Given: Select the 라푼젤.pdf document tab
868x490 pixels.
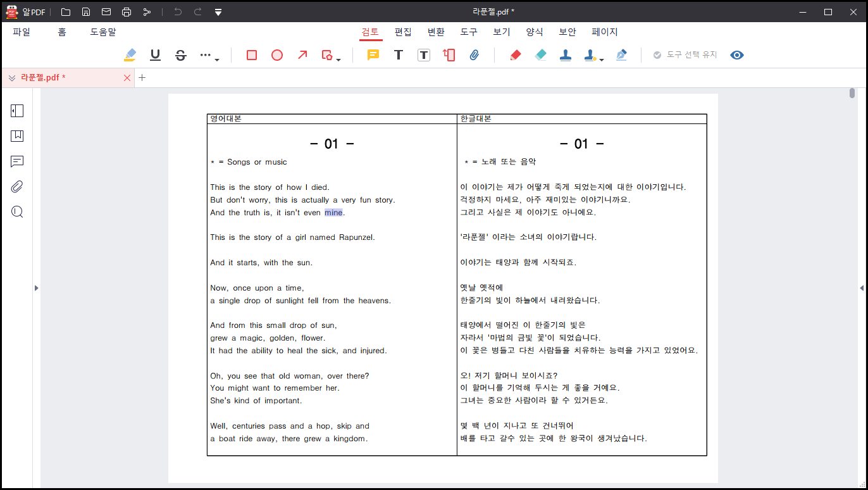Looking at the screenshot, I should click(x=68, y=78).
